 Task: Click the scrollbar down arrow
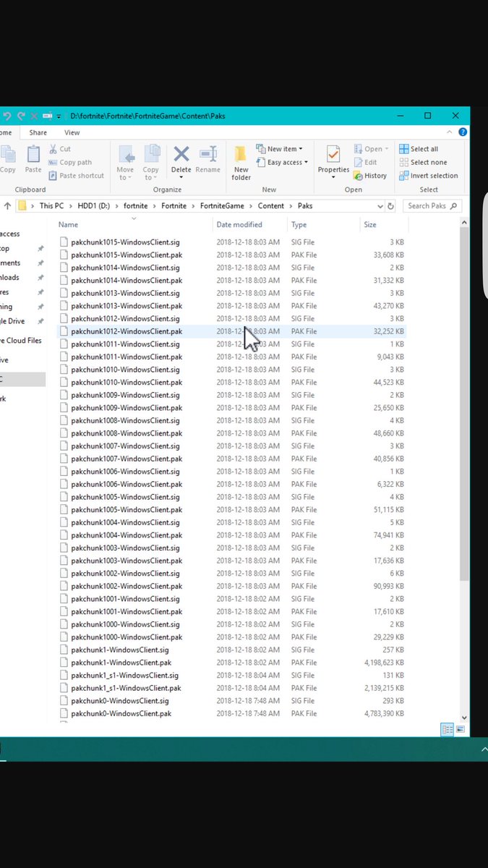point(465,718)
